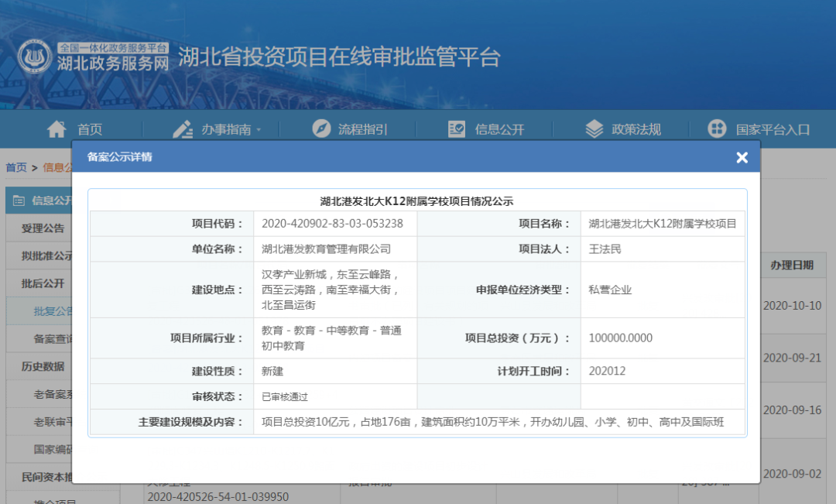Click the round icon beside 国家平台入口
Image resolution: width=836 pixels, height=504 pixels.
718,129
